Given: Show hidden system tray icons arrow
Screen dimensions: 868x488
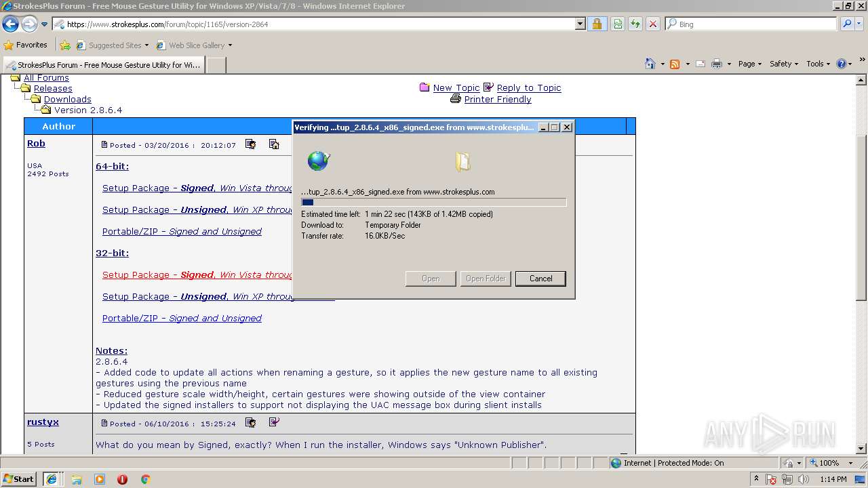Looking at the screenshot, I should pos(756,479).
